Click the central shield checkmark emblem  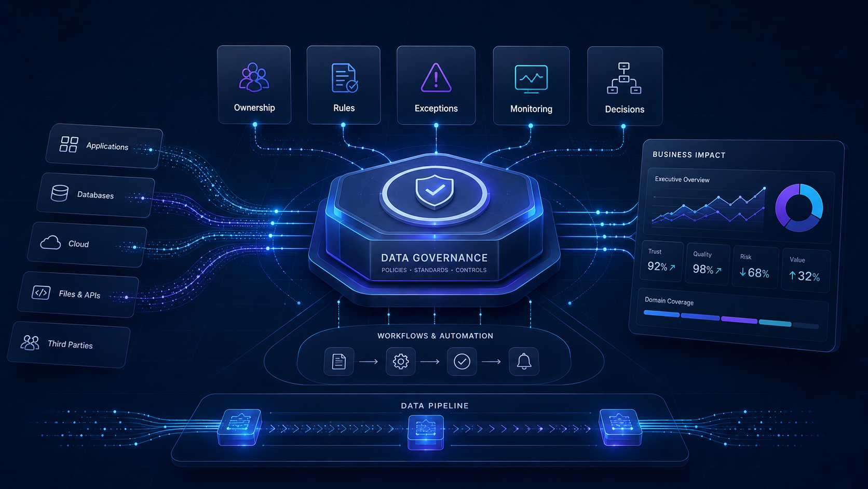pos(435,192)
